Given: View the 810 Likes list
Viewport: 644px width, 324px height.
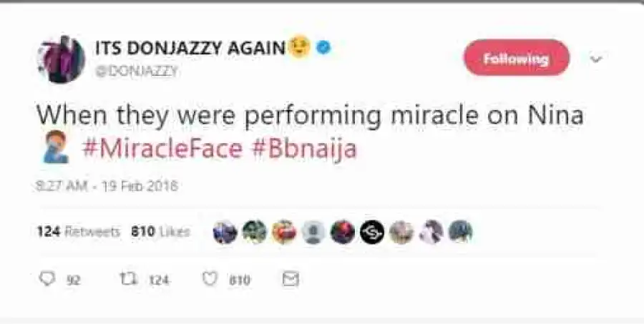Looking at the screenshot, I should 160,232.
